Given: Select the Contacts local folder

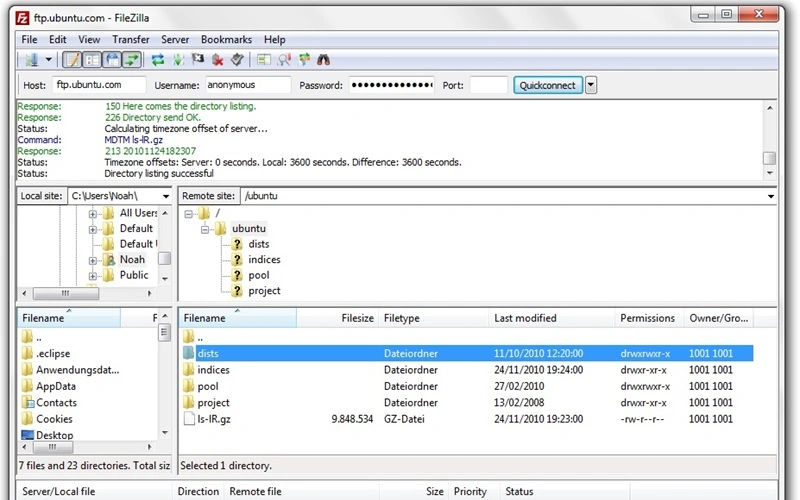Looking at the screenshot, I should [x=56, y=403].
